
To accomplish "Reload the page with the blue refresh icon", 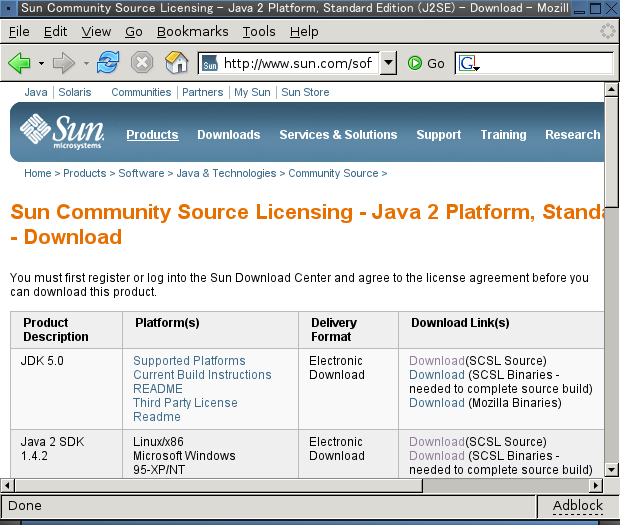I will click(108, 62).
